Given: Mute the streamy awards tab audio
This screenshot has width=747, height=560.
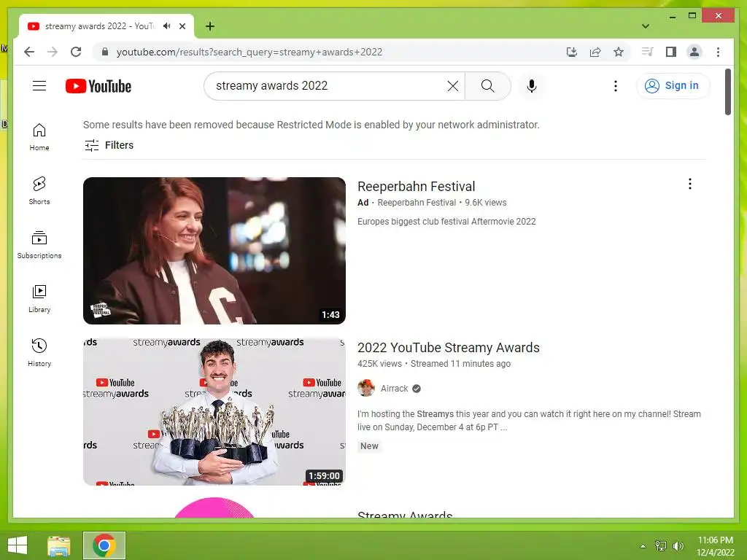Looking at the screenshot, I should pyautogui.click(x=166, y=26).
